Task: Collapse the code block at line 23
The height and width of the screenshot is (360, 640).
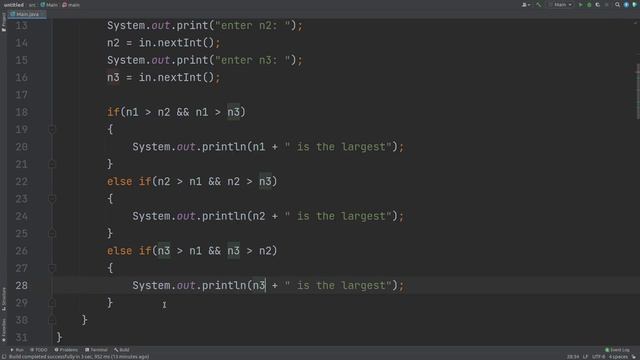Action: [52, 199]
